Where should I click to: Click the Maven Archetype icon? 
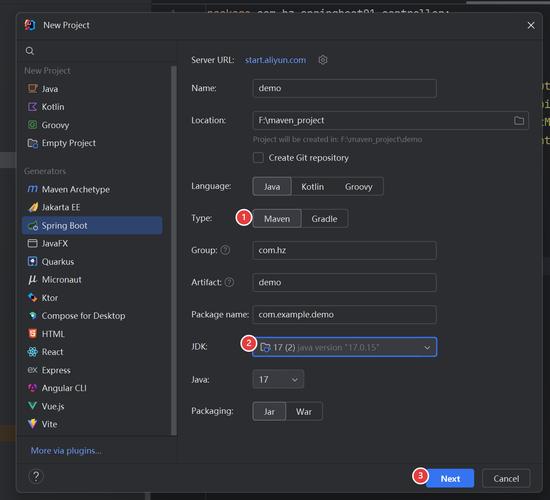point(33,189)
